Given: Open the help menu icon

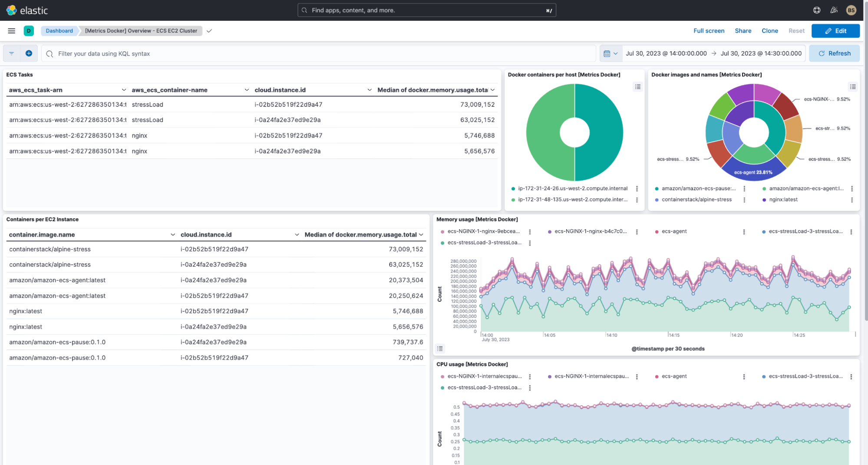Looking at the screenshot, I should pos(816,10).
